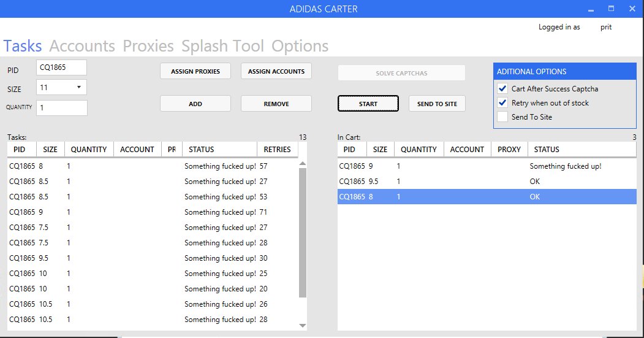Select task row with 25 retries
This screenshot has width=644, height=338.
click(x=153, y=274)
